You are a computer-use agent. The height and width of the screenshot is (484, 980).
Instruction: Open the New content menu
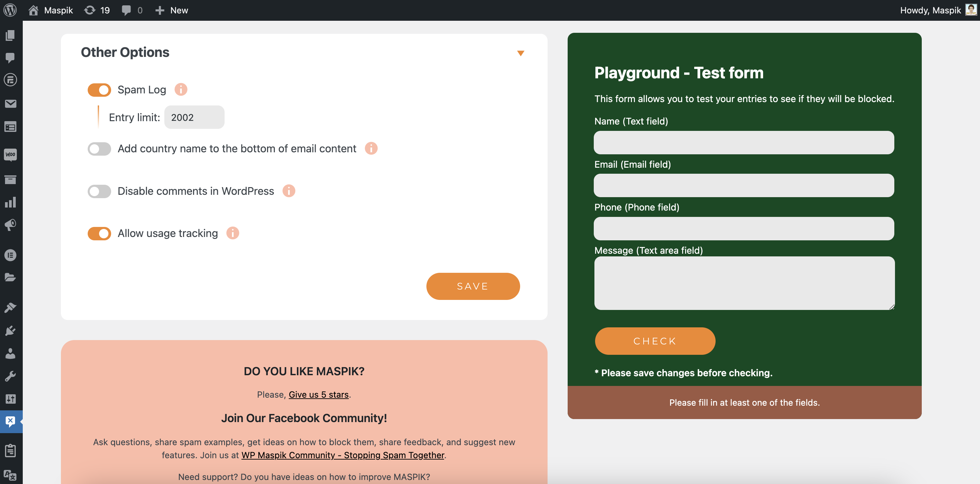point(172,10)
